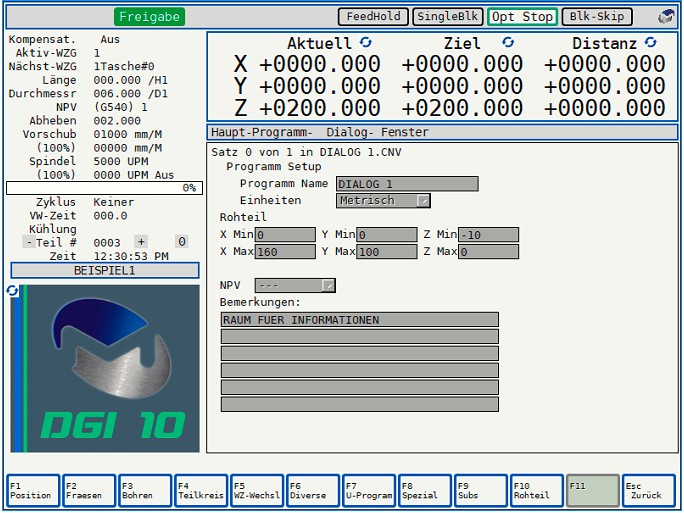
Task: Open the Einheiten Metrisch dropdown
Action: point(383,201)
